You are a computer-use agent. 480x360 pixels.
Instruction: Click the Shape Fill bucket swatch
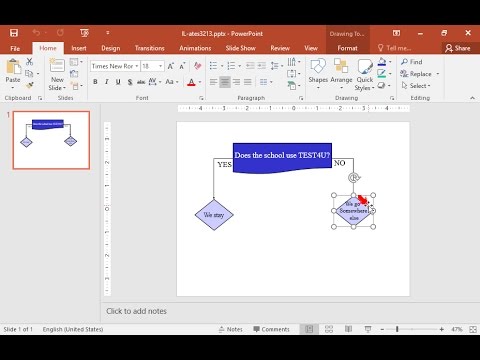pos(382,62)
